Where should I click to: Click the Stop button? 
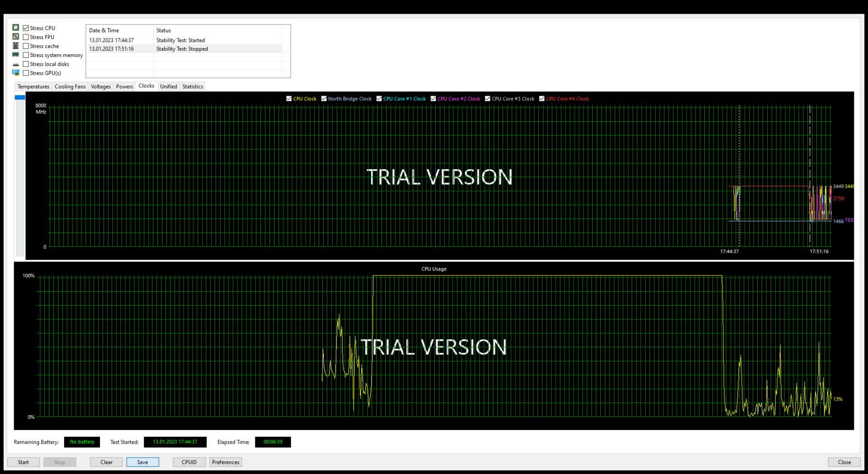[x=60, y=462]
